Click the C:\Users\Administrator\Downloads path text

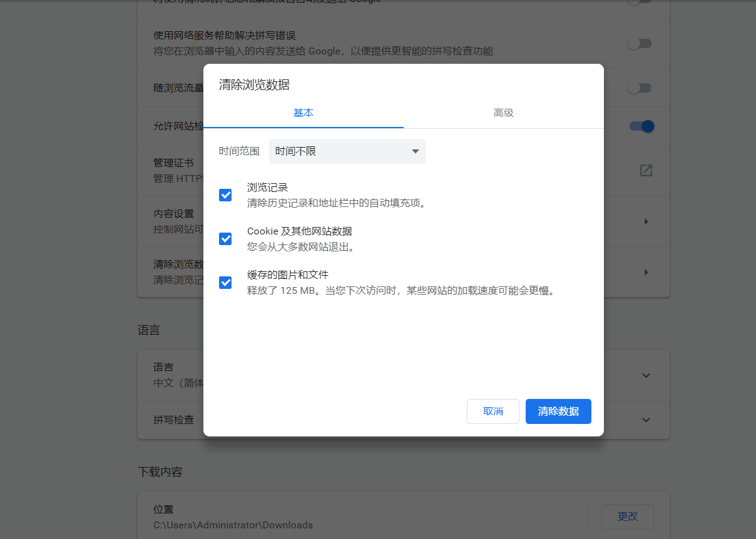(x=233, y=525)
